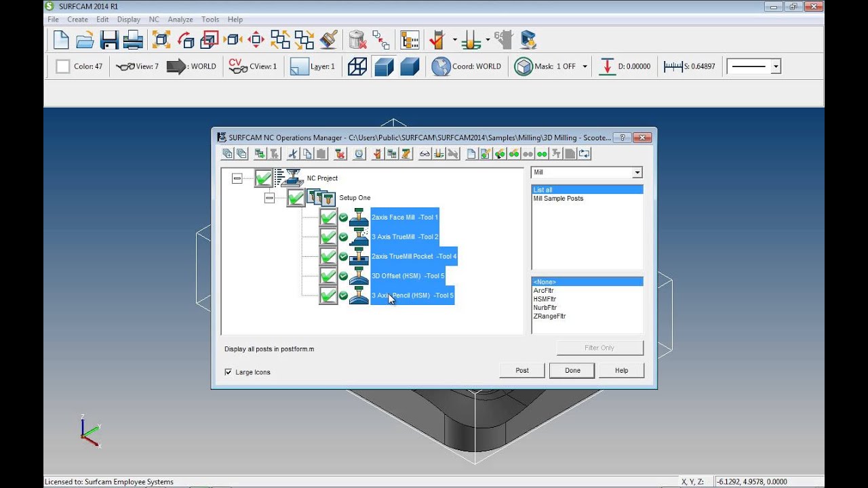Click the Post button
Image resolution: width=868 pixels, height=488 pixels.
522,370
